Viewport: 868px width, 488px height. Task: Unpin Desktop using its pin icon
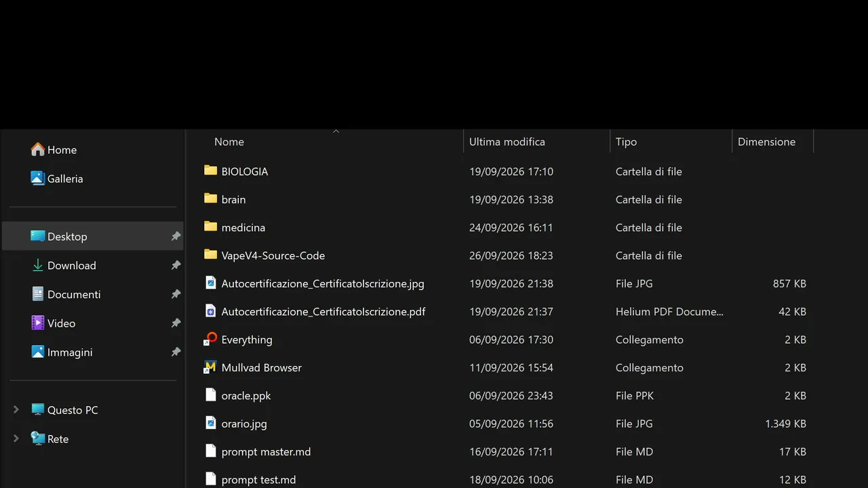click(x=176, y=236)
